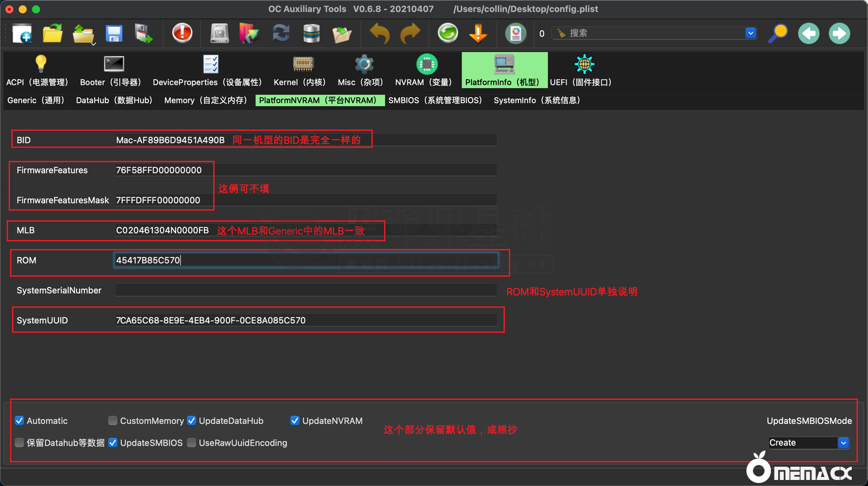Disable the UpdateNVRAM checkbox
Image resolution: width=868 pixels, height=486 pixels.
[x=295, y=421]
